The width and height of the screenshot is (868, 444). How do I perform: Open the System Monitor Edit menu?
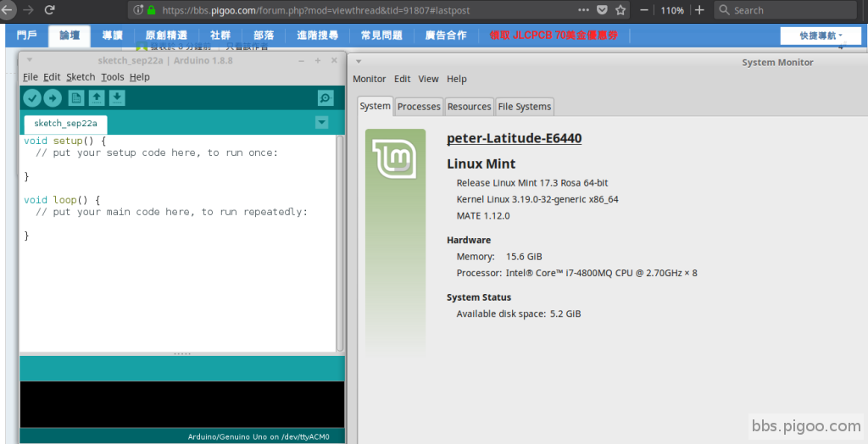coord(402,79)
